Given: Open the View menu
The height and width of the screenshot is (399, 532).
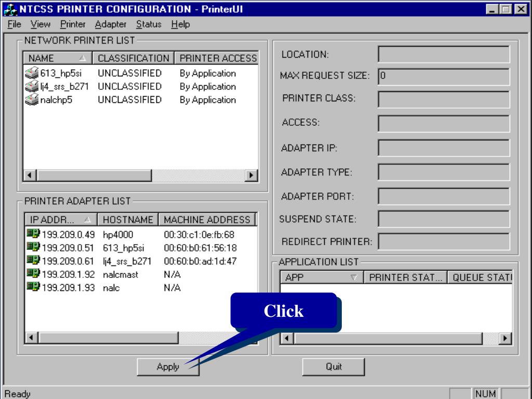Looking at the screenshot, I should click(41, 24).
